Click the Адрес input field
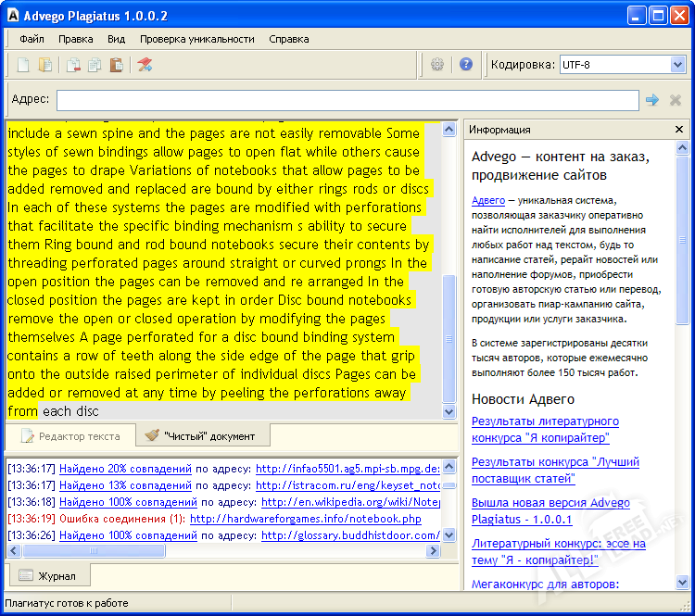This screenshot has width=695, height=616. tap(347, 100)
